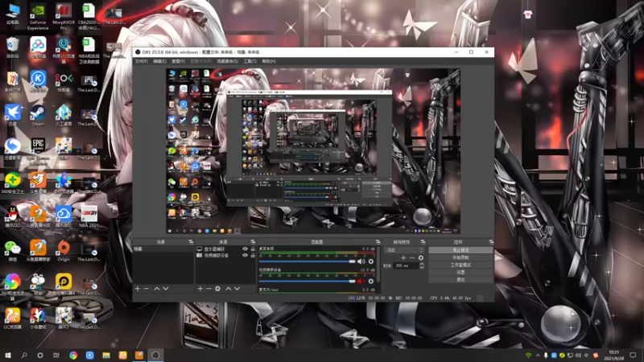This screenshot has width=644, height=362.
Task: Unmute video capture device red speaker
Action: (x=361, y=282)
